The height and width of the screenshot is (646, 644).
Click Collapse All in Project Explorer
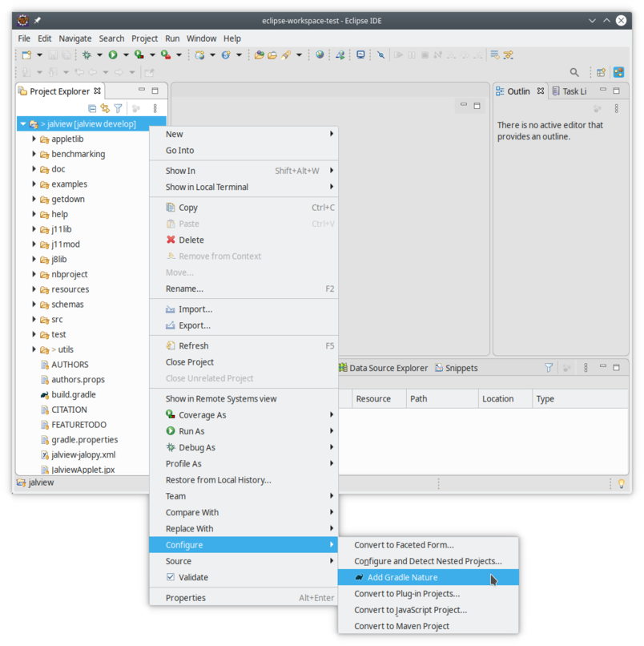point(92,108)
